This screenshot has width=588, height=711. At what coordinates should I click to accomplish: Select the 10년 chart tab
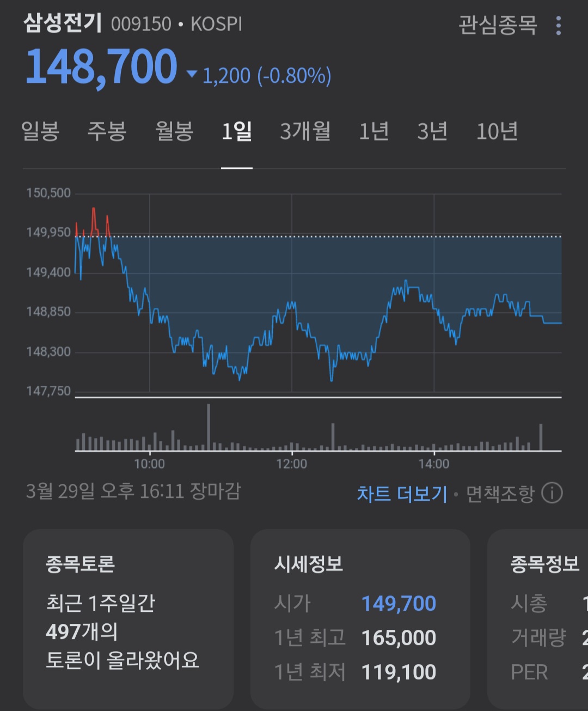(497, 131)
